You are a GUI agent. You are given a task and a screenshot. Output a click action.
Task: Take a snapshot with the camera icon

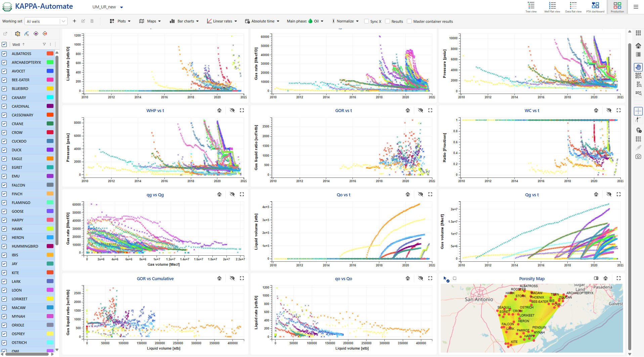(638, 156)
